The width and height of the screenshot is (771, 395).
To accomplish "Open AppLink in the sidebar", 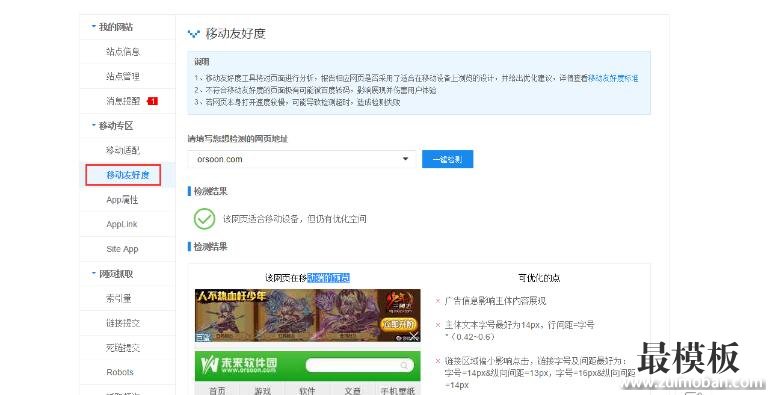I will (121, 224).
